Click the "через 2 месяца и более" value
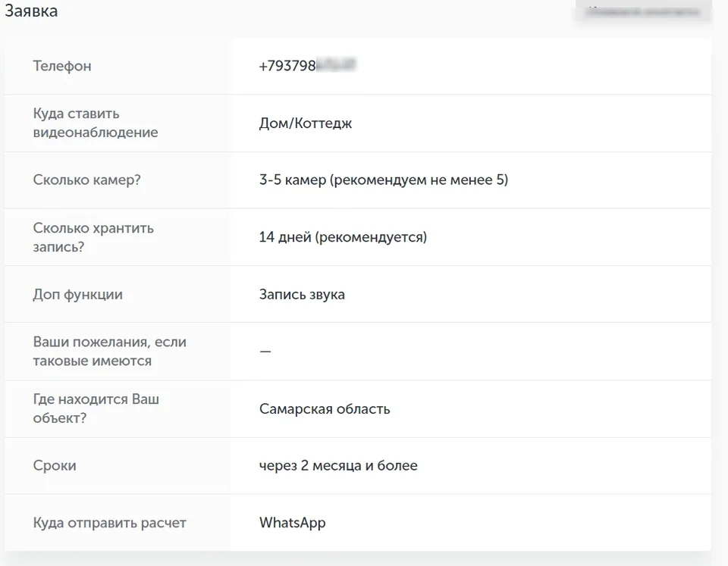The image size is (728, 566). click(x=338, y=465)
